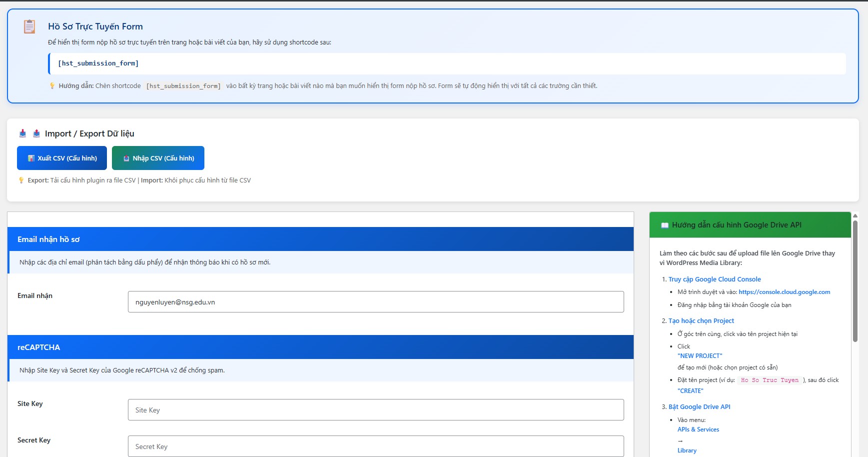Screen dimensions: 868x457
Task: Click the chart icon inside Xuất CSV button
Action: click(31, 158)
